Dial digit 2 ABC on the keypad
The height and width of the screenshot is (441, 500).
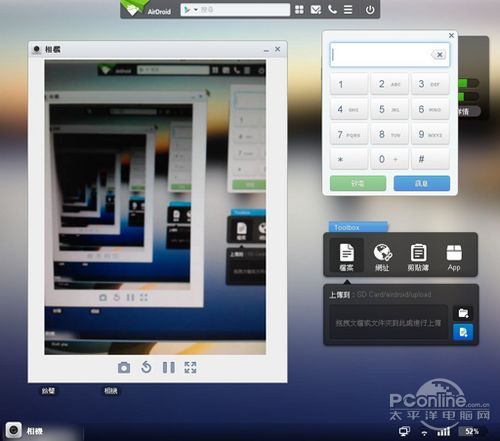[x=389, y=84]
